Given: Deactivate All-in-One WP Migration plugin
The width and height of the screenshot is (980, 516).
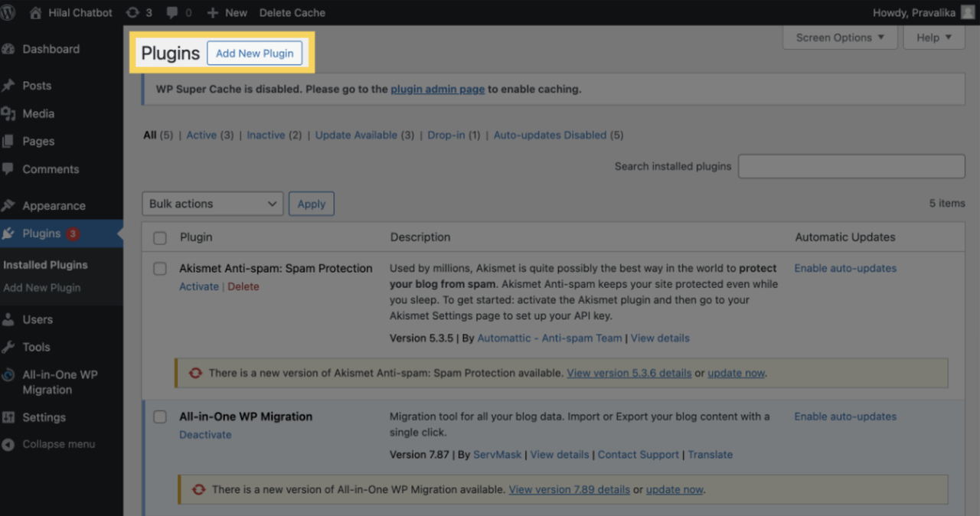Looking at the screenshot, I should tap(205, 435).
